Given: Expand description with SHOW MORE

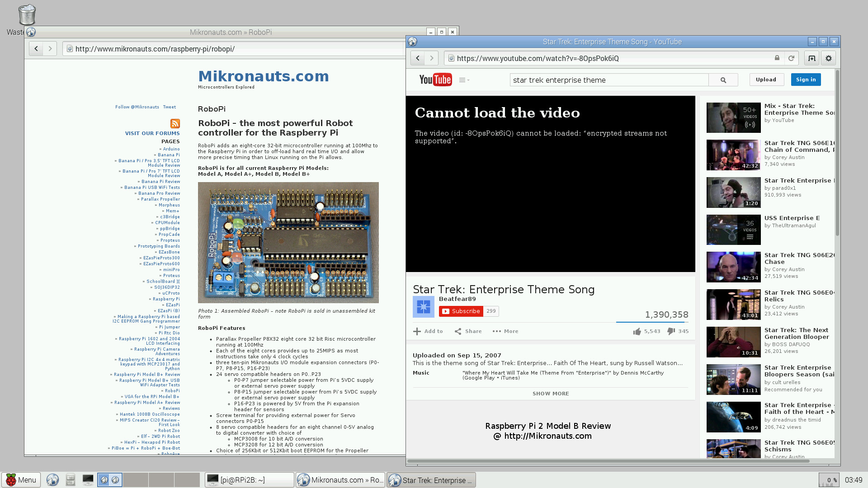Looking at the screenshot, I should [551, 394].
